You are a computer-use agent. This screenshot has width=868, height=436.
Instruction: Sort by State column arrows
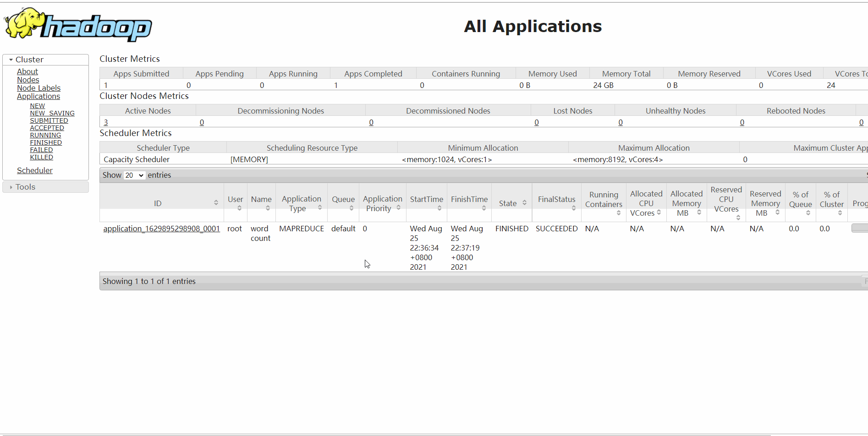[x=524, y=202]
